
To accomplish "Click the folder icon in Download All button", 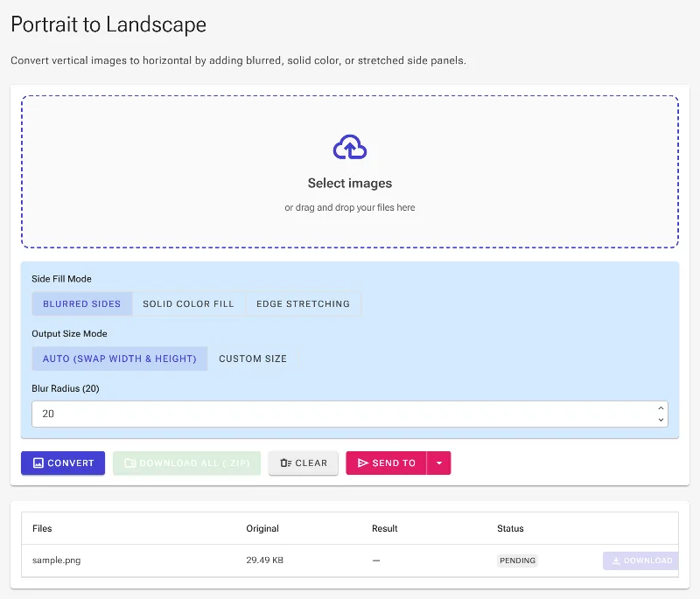I will (129, 463).
